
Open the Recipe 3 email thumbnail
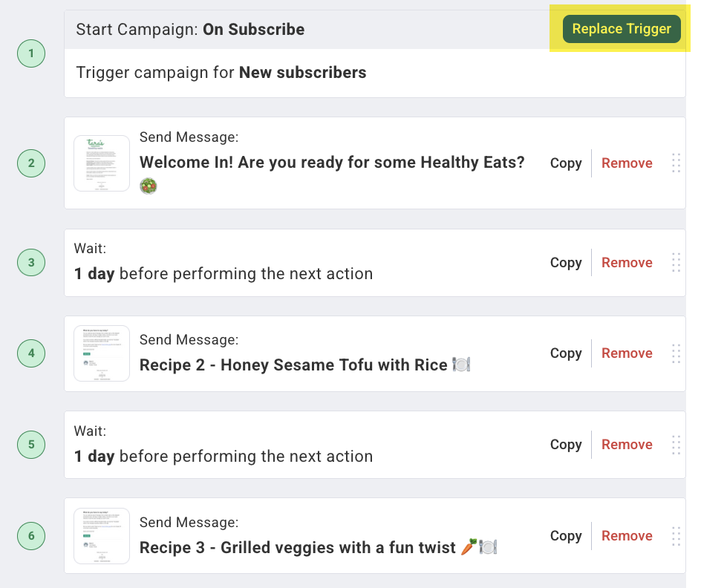[x=102, y=536]
